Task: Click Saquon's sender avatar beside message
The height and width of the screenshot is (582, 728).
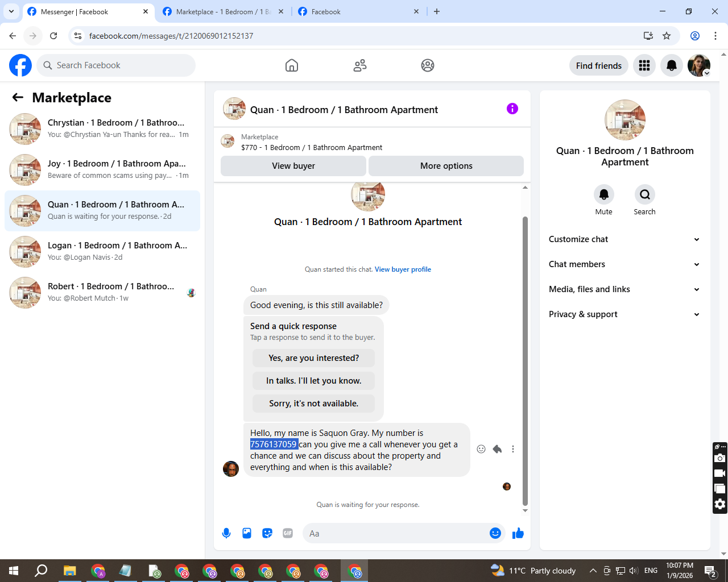Action: click(231, 469)
